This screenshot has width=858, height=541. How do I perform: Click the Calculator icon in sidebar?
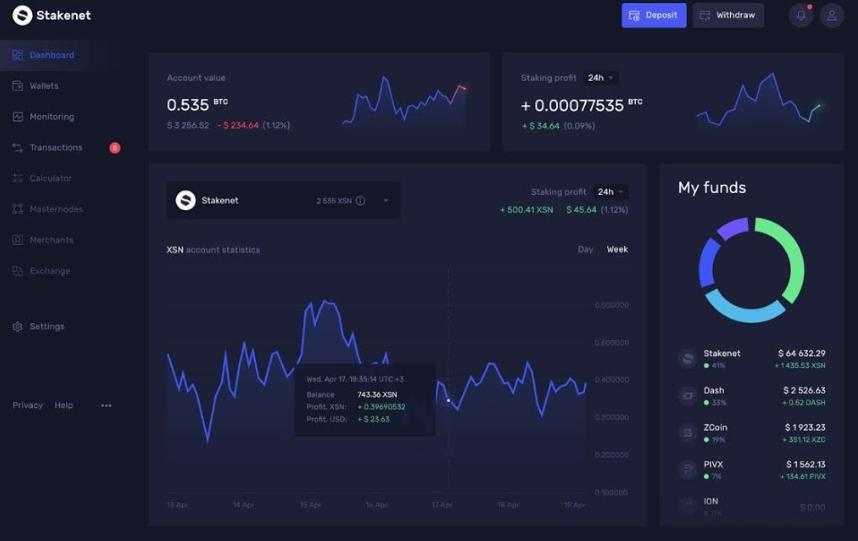coord(18,178)
